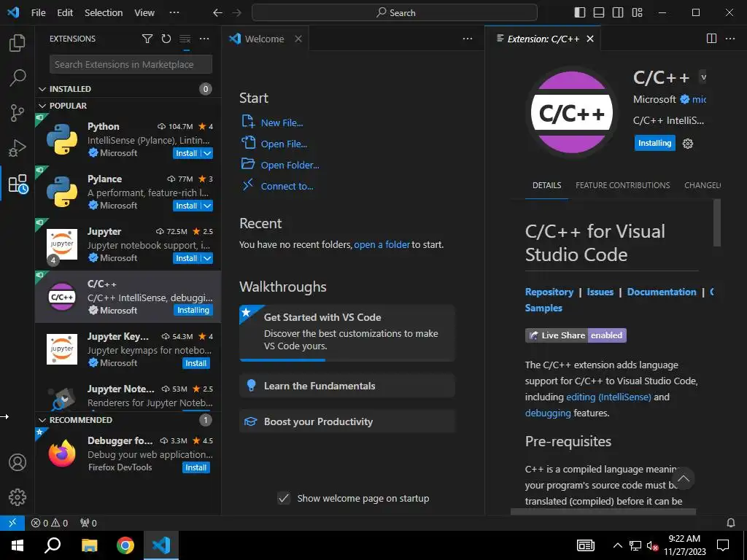Open Windows Start menu
This screenshot has height=560, width=747.
[18, 545]
